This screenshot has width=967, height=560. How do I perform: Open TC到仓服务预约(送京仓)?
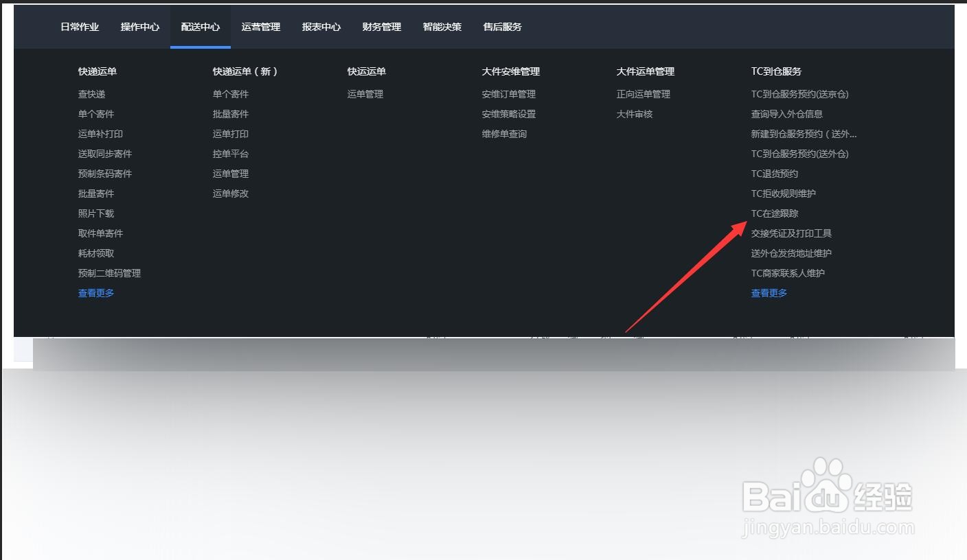(x=800, y=94)
